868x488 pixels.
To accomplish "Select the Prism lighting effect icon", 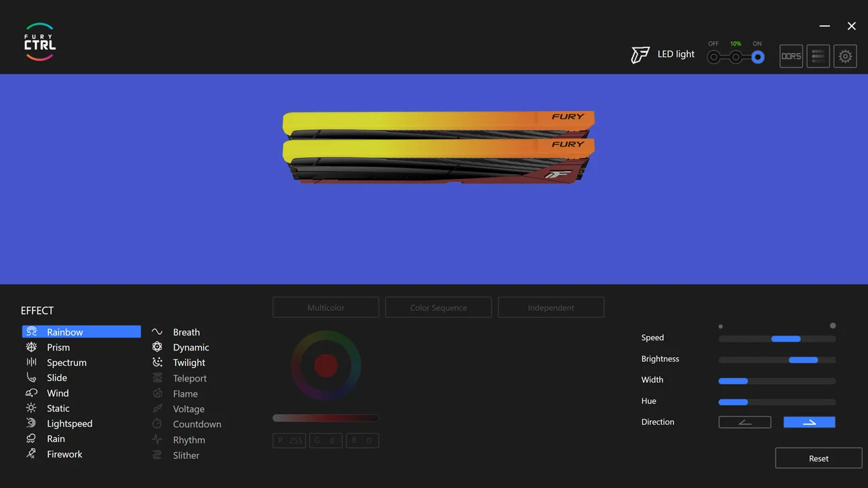I will [x=31, y=347].
